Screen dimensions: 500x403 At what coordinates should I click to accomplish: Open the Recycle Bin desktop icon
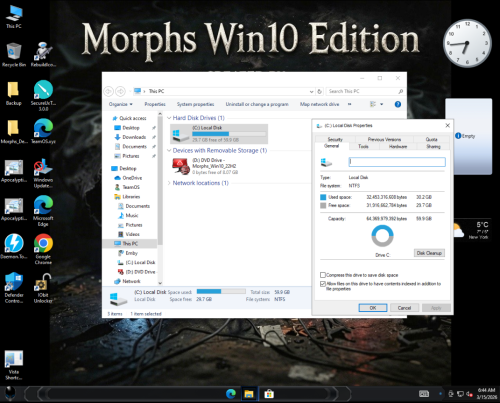(14, 55)
